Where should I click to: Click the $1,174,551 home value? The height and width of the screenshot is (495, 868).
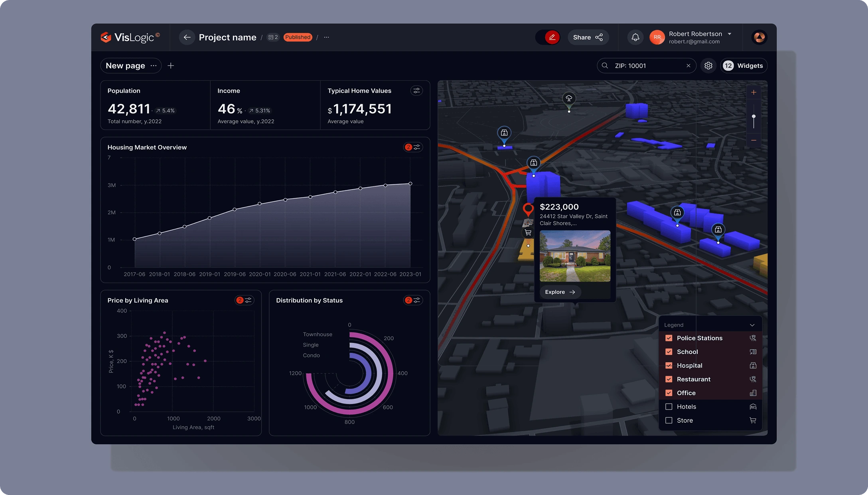click(x=359, y=109)
